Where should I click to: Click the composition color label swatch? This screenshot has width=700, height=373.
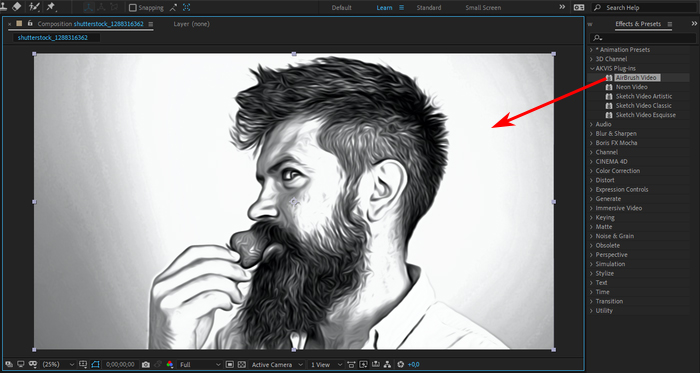pos(19,23)
